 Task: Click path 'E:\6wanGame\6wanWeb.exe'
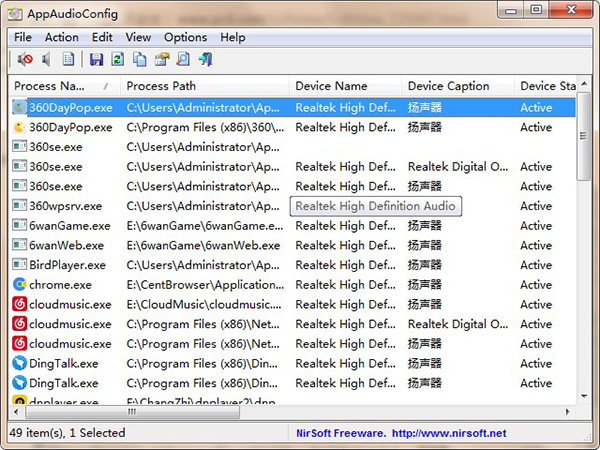click(x=203, y=245)
